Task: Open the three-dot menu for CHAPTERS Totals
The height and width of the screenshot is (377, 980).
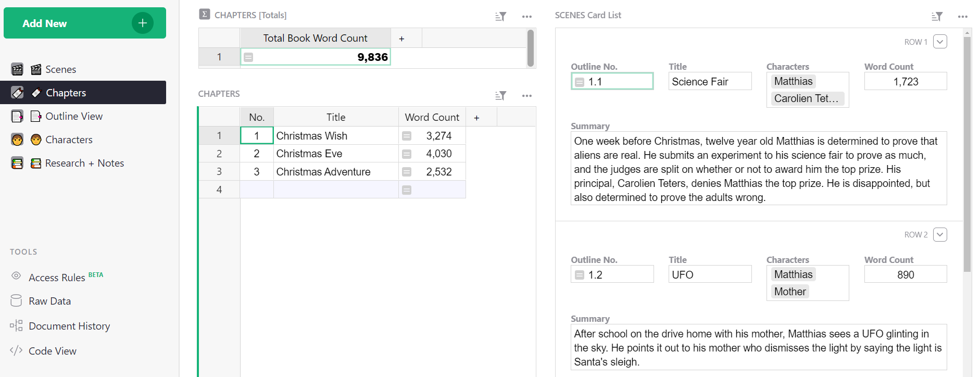Action: point(526,17)
